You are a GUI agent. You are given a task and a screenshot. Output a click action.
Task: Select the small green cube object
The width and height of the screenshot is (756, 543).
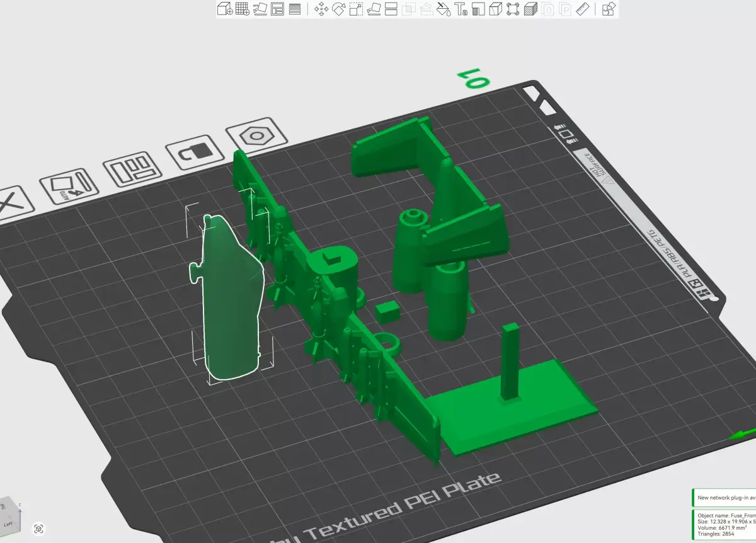tap(386, 311)
